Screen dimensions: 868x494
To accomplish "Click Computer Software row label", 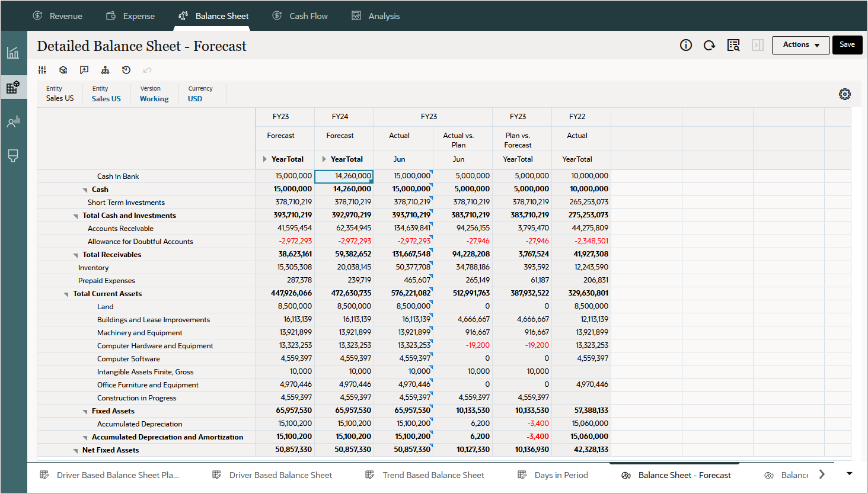I will pos(129,359).
